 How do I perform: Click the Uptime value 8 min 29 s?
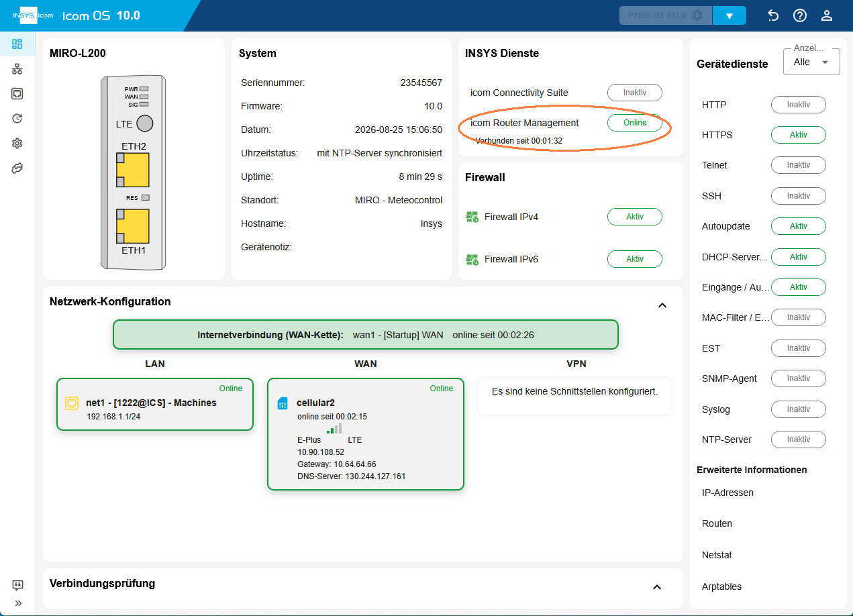[x=421, y=176]
